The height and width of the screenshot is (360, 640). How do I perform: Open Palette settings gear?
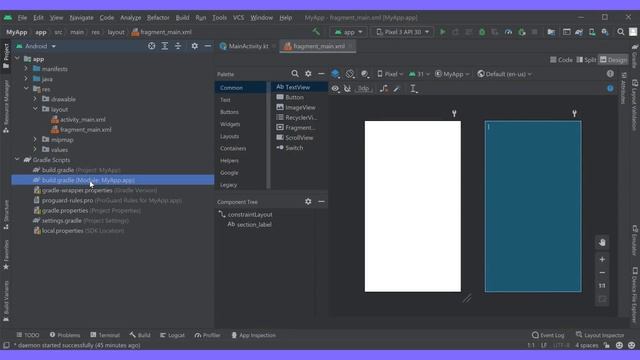pyautogui.click(x=308, y=73)
